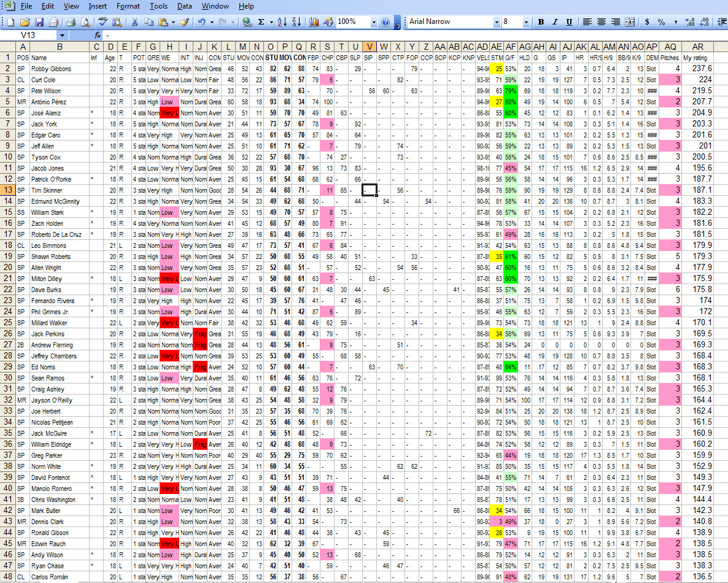Insert a hyperlink with globe icon
This screenshot has width=728, height=583.
click(x=247, y=22)
